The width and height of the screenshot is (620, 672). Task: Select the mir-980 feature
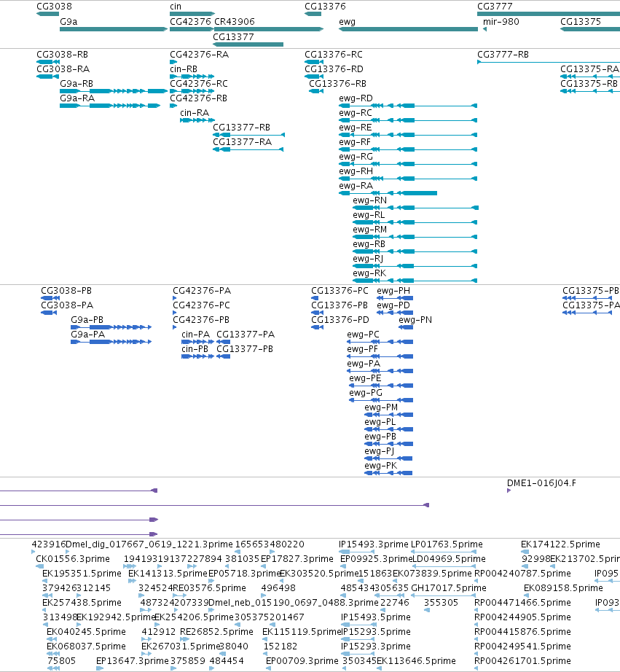(484, 29)
